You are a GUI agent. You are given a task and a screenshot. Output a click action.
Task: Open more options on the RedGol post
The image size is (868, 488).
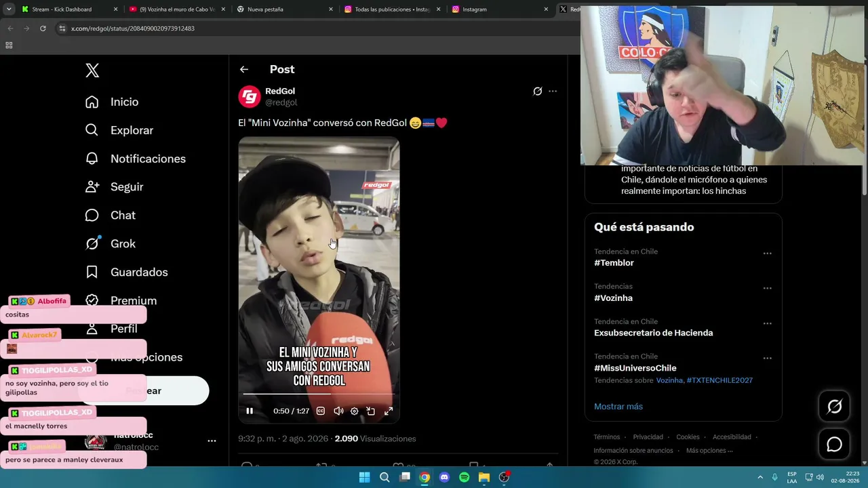tap(553, 91)
